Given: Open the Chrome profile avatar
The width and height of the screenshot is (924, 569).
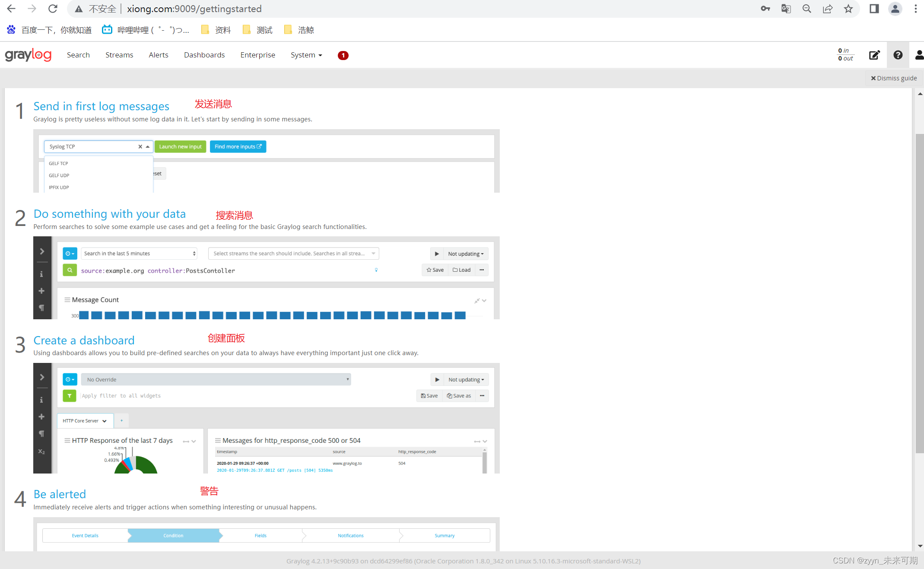Looking at the screenshot, I should [895, 9].
